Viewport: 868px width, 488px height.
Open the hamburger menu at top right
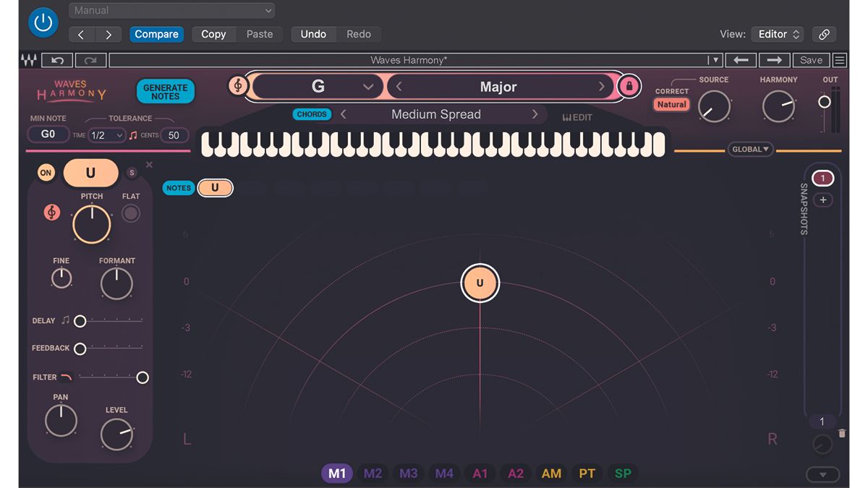coord(841,60)
